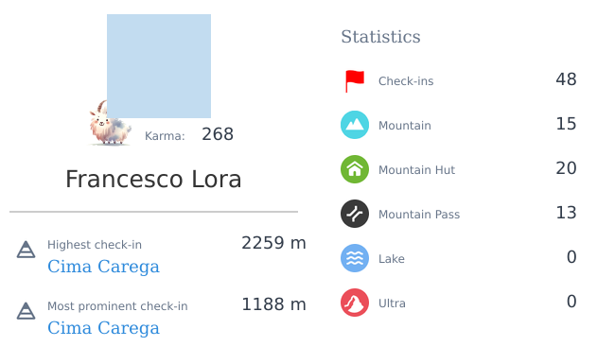The image size is (615, 364).
Task: Click the goat mascot karma badge
Action: [x=110, y=123]
